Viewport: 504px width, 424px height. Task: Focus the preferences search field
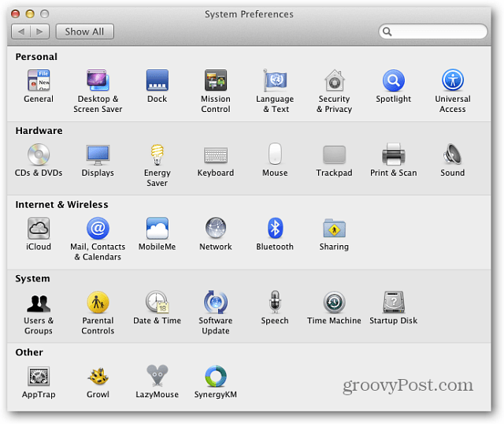click(x=433, y=32)
